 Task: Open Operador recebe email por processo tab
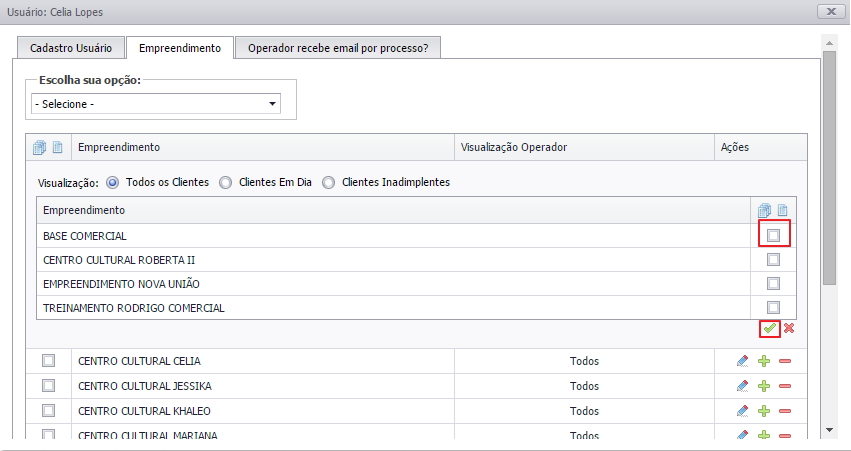point(337,48)
